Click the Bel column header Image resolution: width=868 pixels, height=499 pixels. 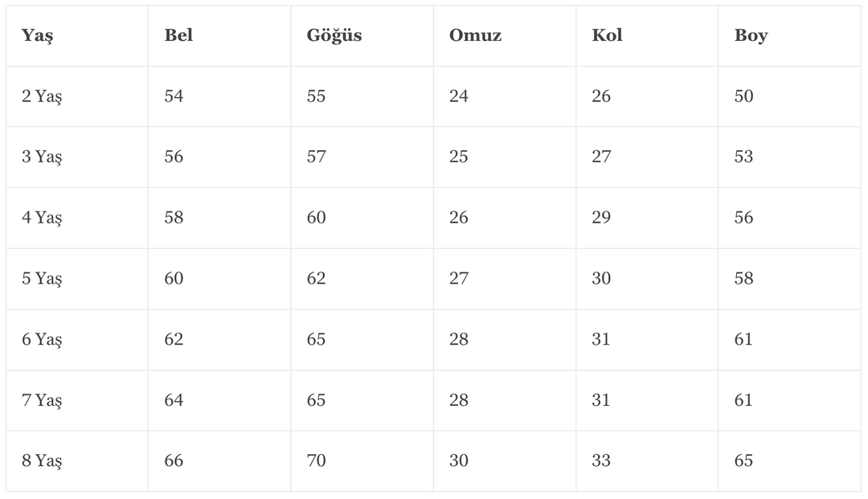coord(178,35)
